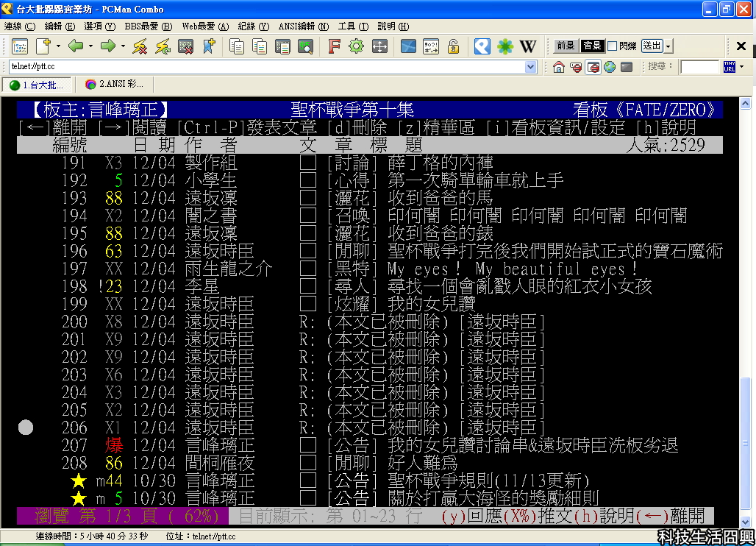Image resolution: width=756 pixels, height=546 pixels.
Task: Open the back arrow history dropdown
Action: 90,46
